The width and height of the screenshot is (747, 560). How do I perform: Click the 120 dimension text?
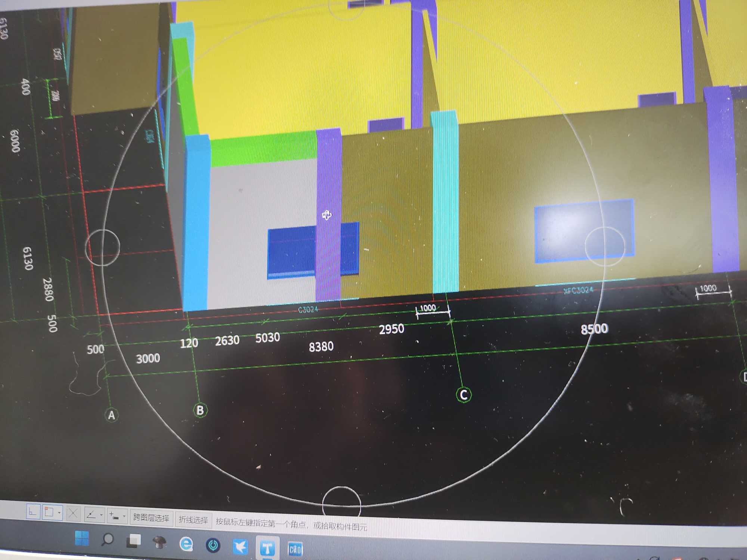(x=189, y=343)
